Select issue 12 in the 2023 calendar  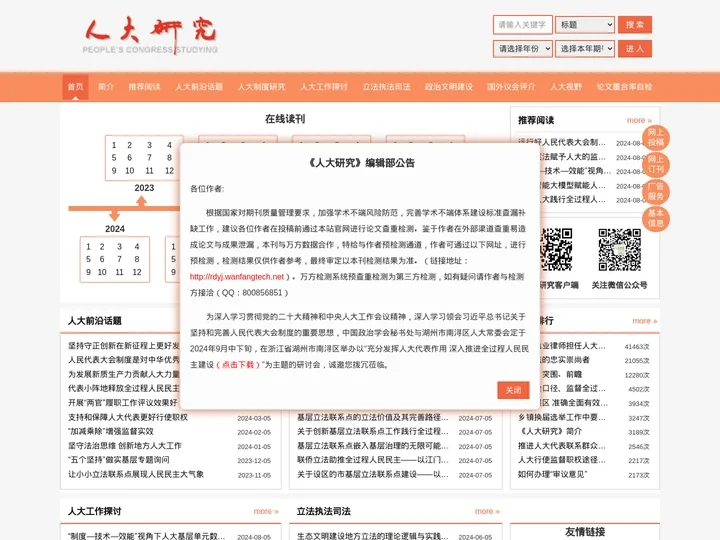click(169, 171)
